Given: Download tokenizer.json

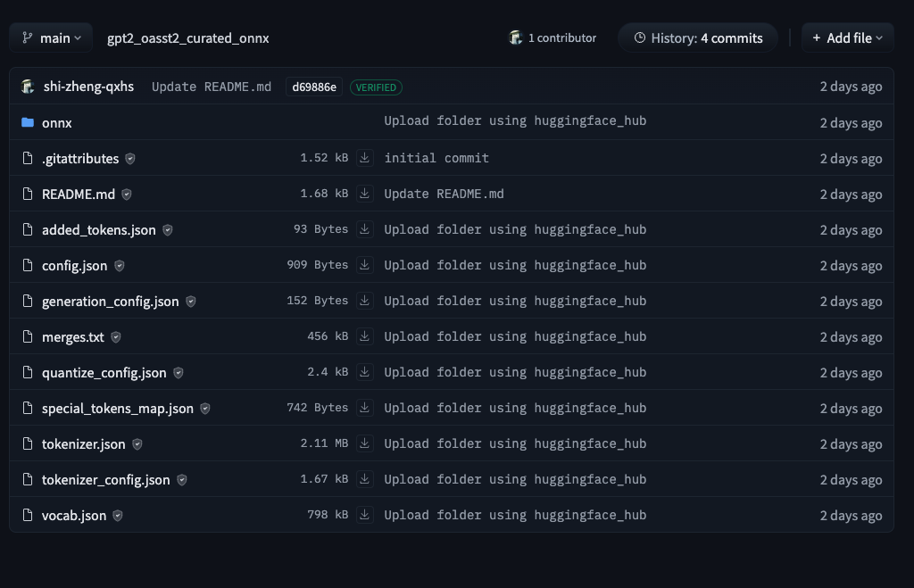Looking at the screenshot, I should [x=365, y=443].
